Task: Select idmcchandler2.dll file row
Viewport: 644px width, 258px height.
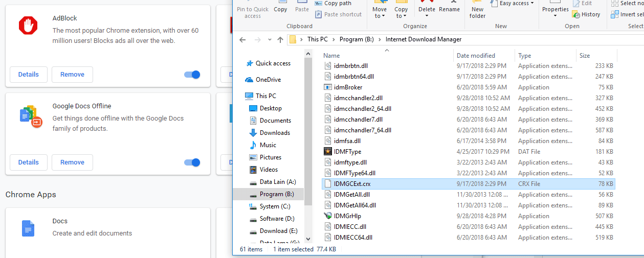Action: point(468,98)
